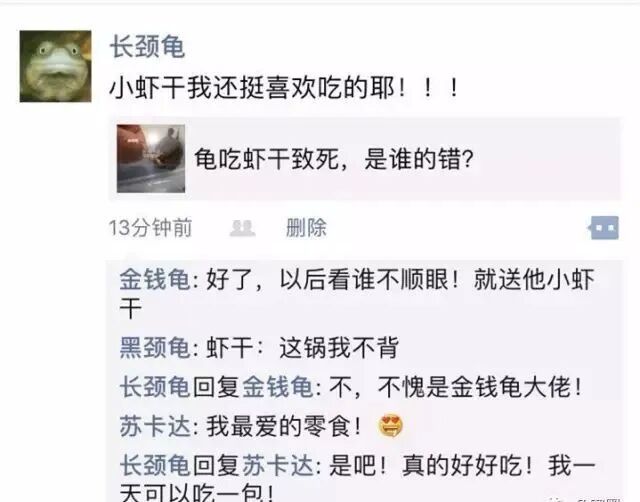Open 黑颈龟's profile name in the comments

pos(155,348)
